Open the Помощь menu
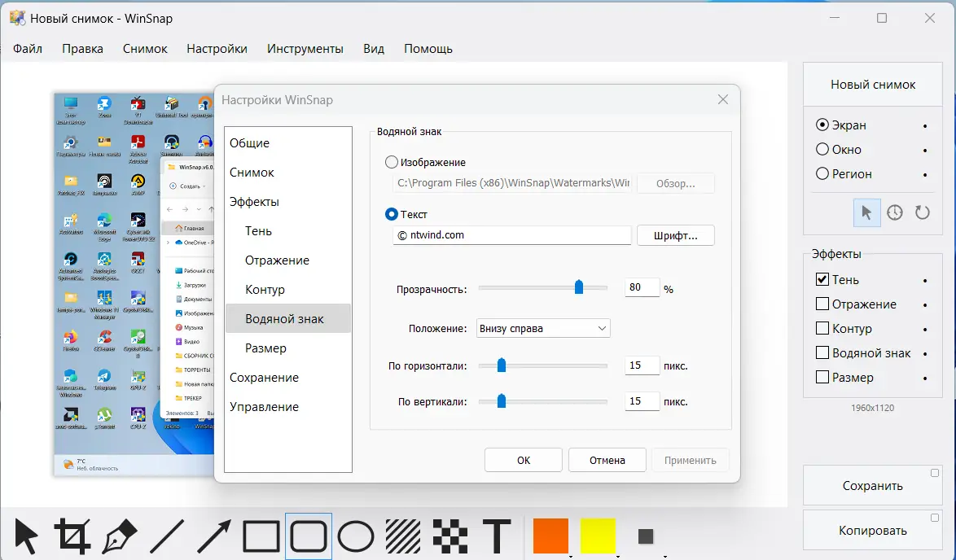This screenshot has width=956, height=560. coord(428,49)
